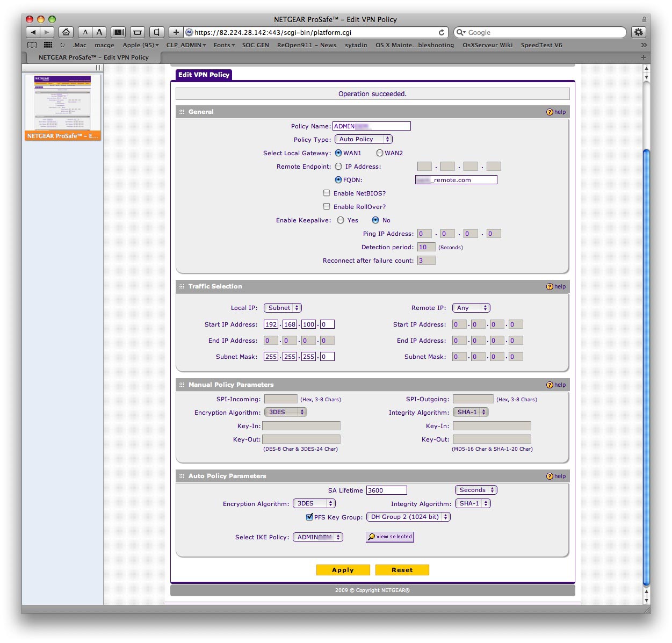The image size is (672, 643).
Task: Open the Home page via house icon
Action: (x=66, y=32)
